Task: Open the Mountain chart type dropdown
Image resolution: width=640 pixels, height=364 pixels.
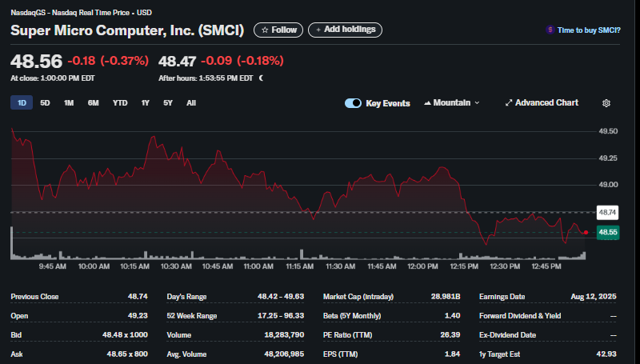Action: click(x=451, y=103)
